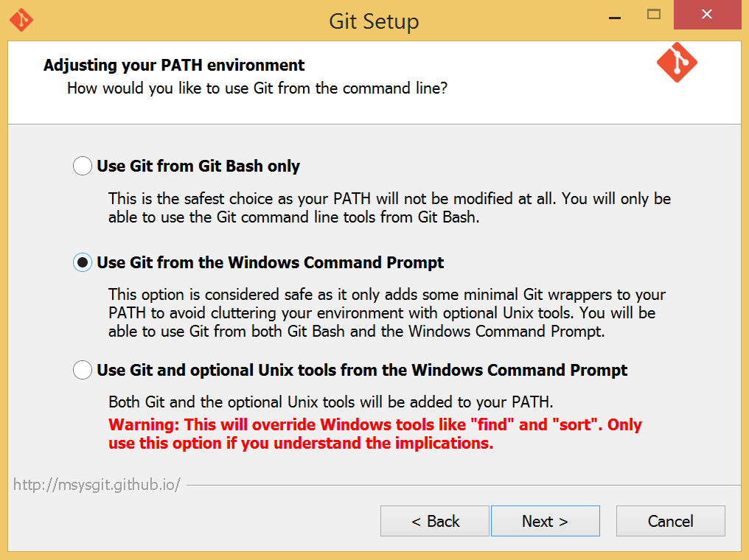Maximize the Git Setup window
Screen dimensions: 749x560
coord(653,14)
